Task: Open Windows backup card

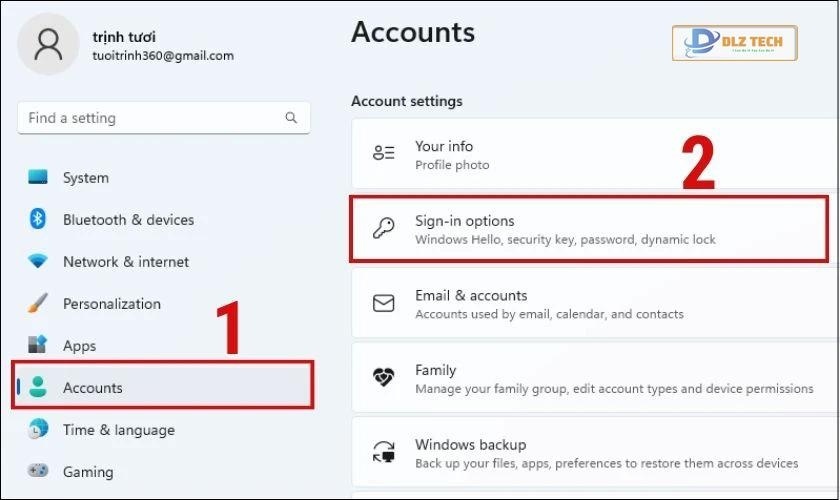Action: pos(595,452)
